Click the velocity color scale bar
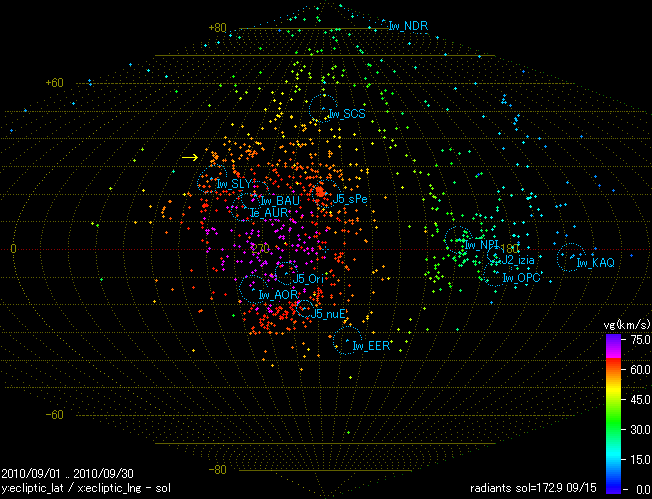 (x=613, y=413)
